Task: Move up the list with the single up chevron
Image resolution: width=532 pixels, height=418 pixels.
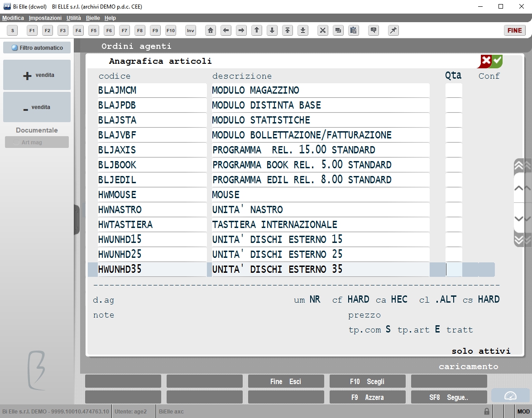Action: 519,188
